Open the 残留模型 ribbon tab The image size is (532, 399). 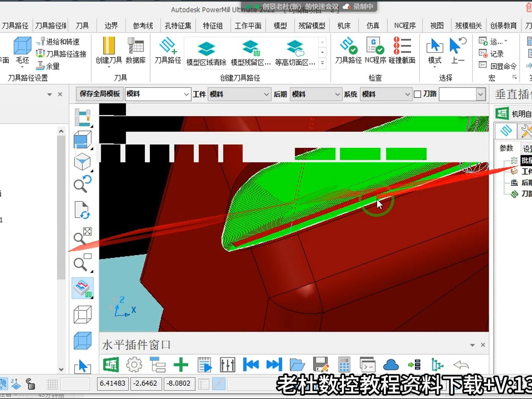(x=312, y=25)
